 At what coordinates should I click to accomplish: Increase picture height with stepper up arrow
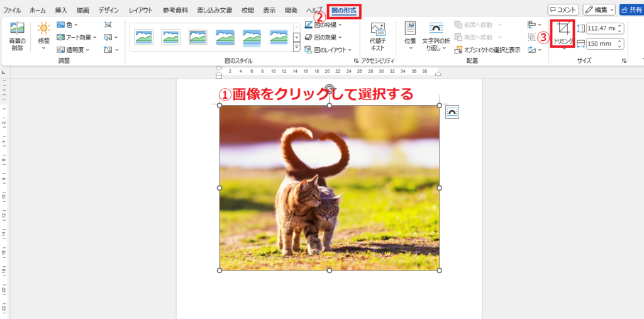click(620, 26)
